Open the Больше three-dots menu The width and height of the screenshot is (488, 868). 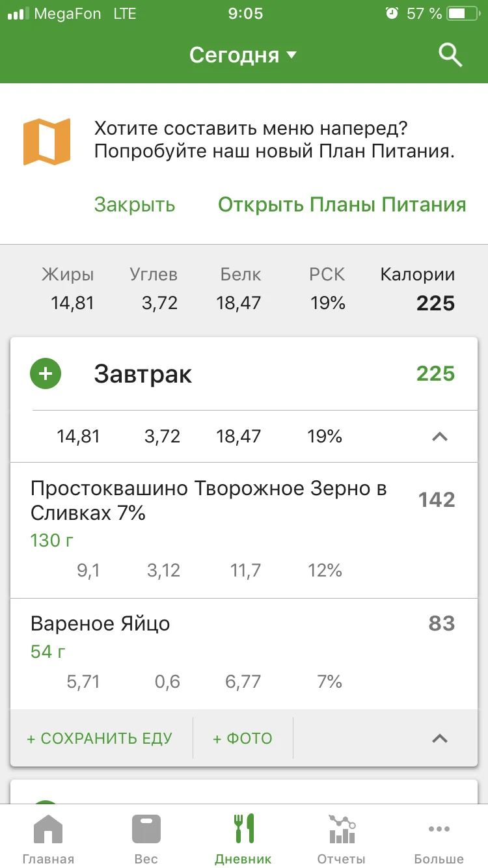[439, 837]
